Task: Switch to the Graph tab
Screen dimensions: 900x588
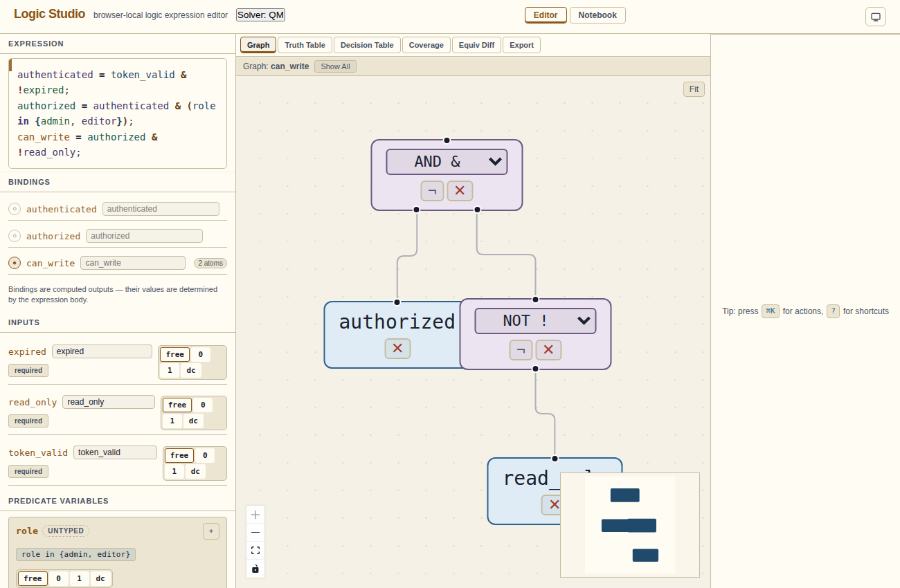Action: [x=258, y=45]
